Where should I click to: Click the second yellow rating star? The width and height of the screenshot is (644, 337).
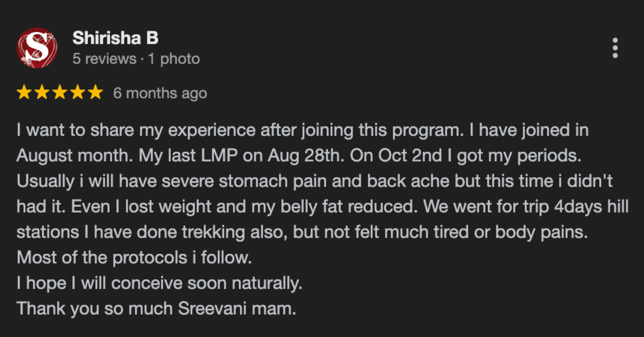point(42,92)
